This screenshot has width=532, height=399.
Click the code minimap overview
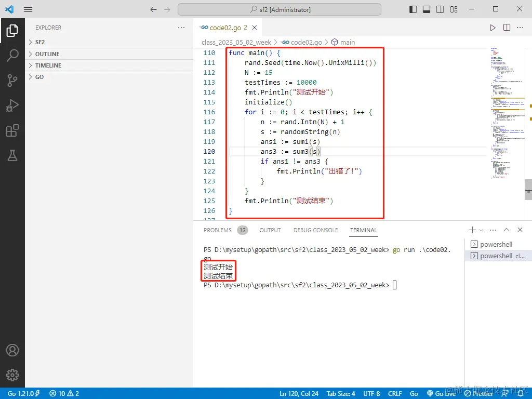[507, 113]
